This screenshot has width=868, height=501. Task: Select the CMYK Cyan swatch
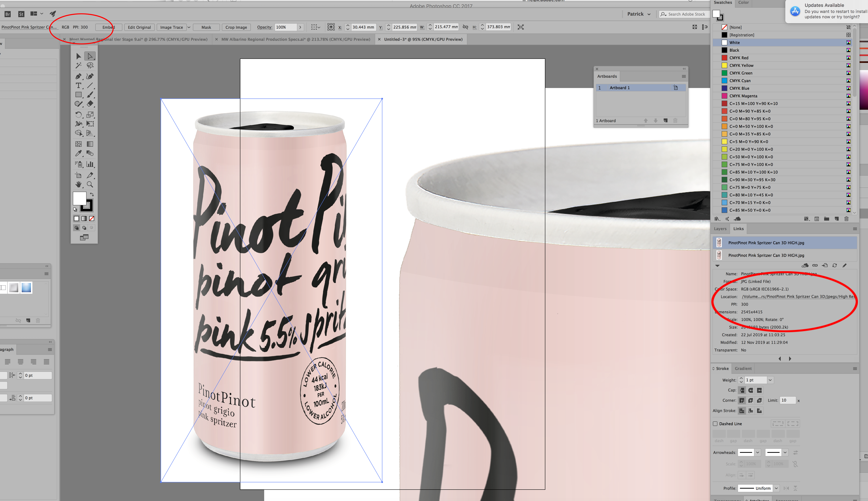tap(740, 81)
